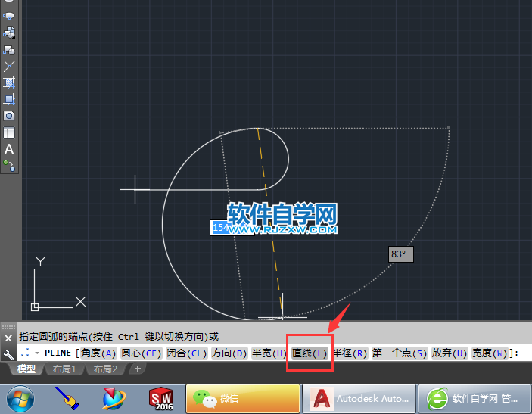The height and width of the screenshot is (414, 532).
Task: Open the SolidWorks 2016 taskbar icon
Action: coord(161,399)
